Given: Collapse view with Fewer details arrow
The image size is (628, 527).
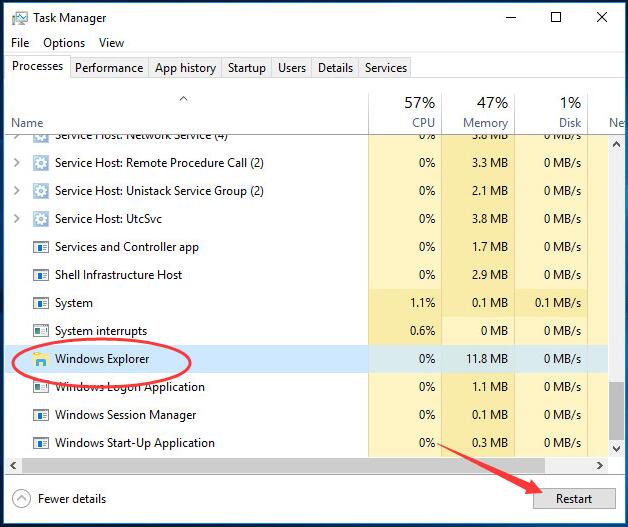Looking at the screenshot, I should click(21, 498).
